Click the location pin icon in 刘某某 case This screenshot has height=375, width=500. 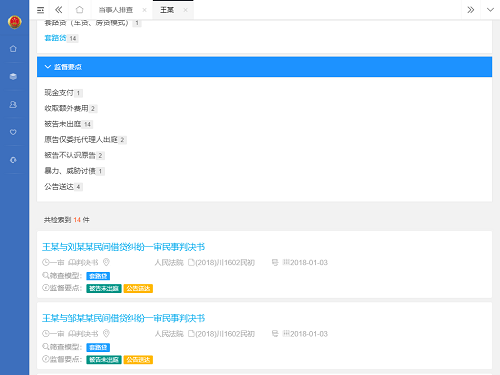tap(106, 263)
